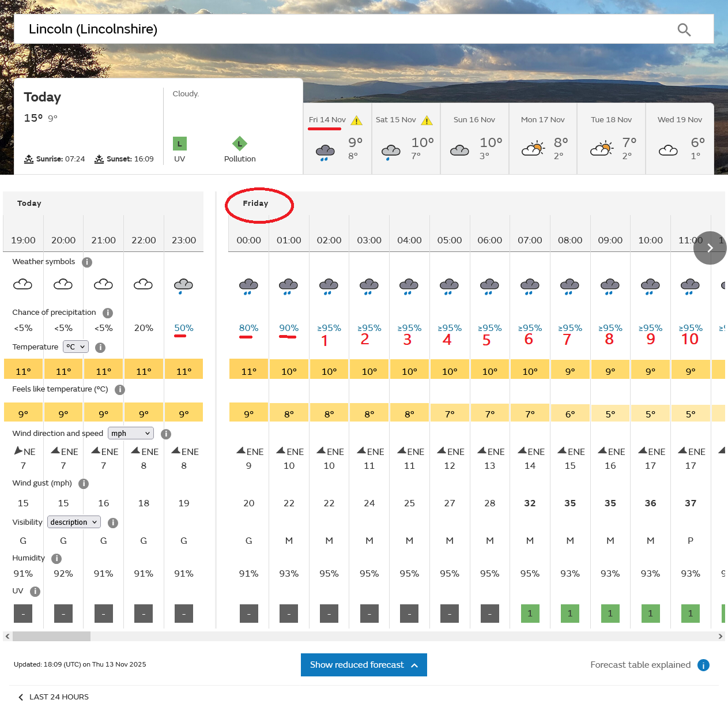This screenshot has height=711, width=728.
Task: Click the Wind gust info icon
Action: pos(84,484)
